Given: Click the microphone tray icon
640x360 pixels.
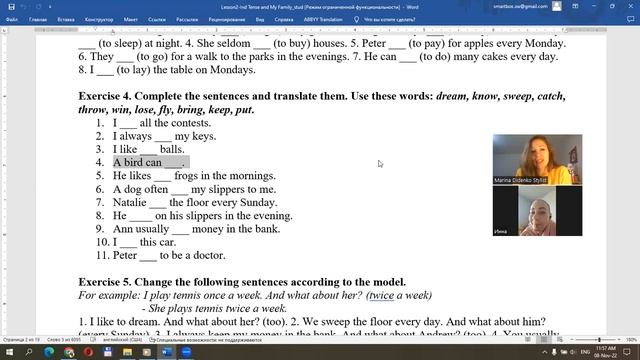Looking at the screenshot, I should click(x=554, y=352).
